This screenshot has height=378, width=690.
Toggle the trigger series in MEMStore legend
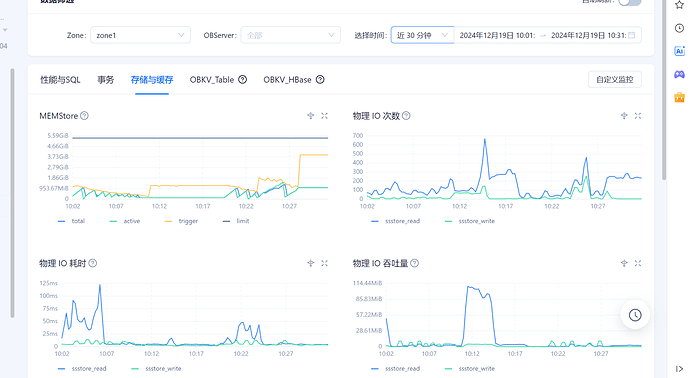click(x=181, y=221)
